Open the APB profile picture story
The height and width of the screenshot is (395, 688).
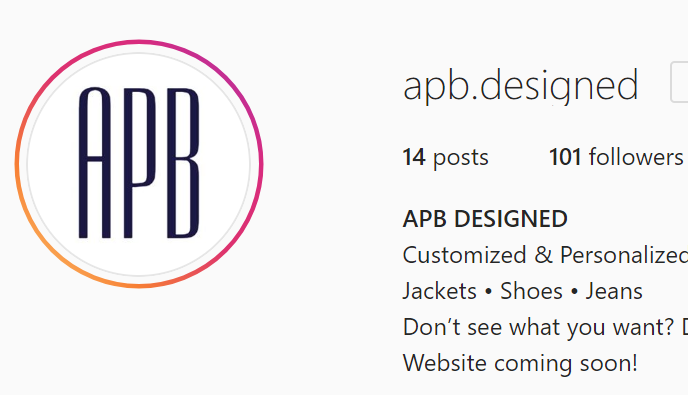139,164
